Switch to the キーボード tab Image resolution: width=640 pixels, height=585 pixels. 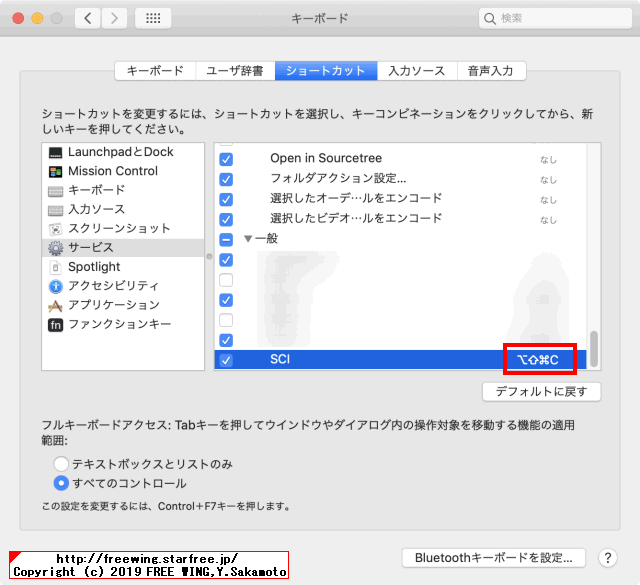click(155, 71)
